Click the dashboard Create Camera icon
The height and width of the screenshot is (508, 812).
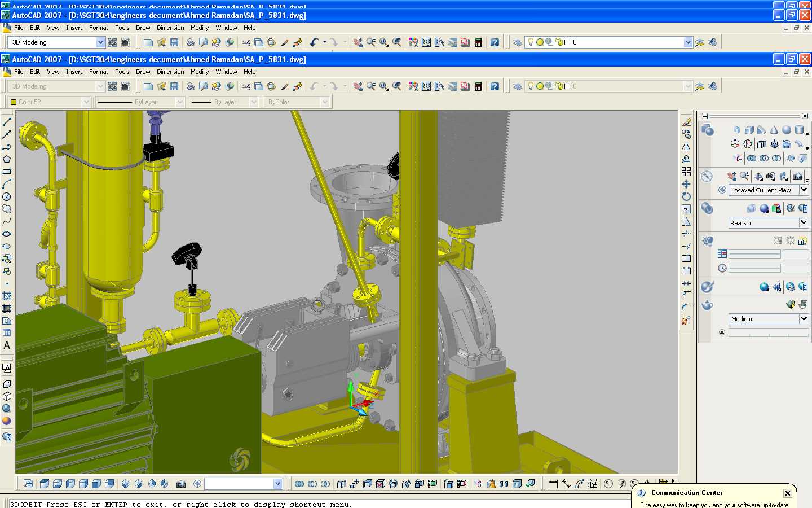coord(797,176)
